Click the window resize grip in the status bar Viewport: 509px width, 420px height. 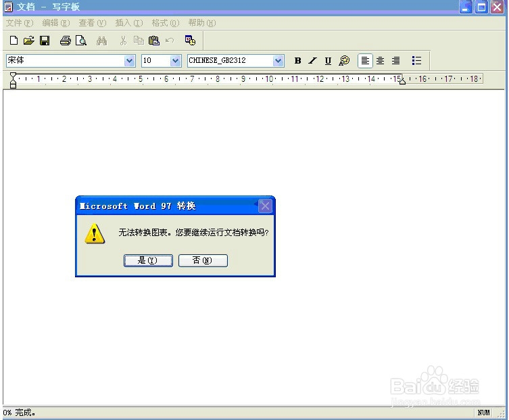501,413
